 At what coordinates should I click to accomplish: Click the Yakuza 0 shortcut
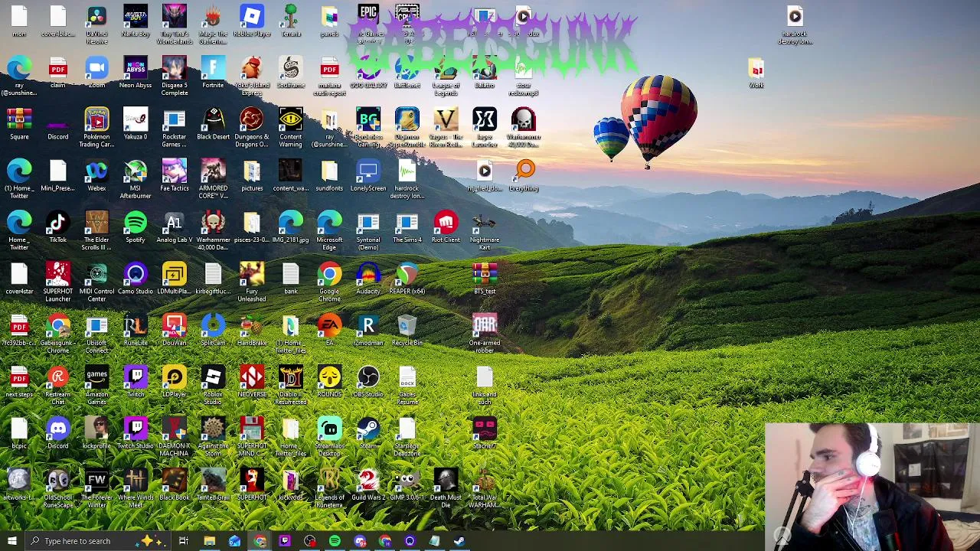click(136, 124)
